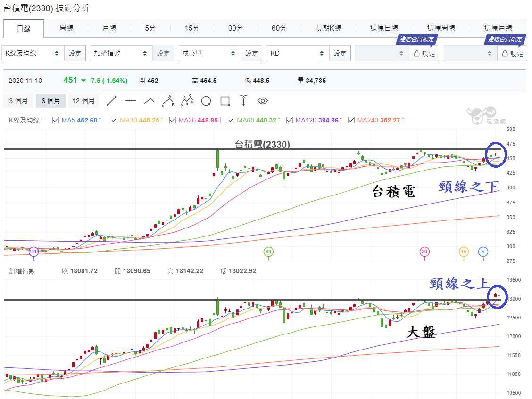Click the MA10 orange marker on chart
532x399 pixels.
coord(464,252)
